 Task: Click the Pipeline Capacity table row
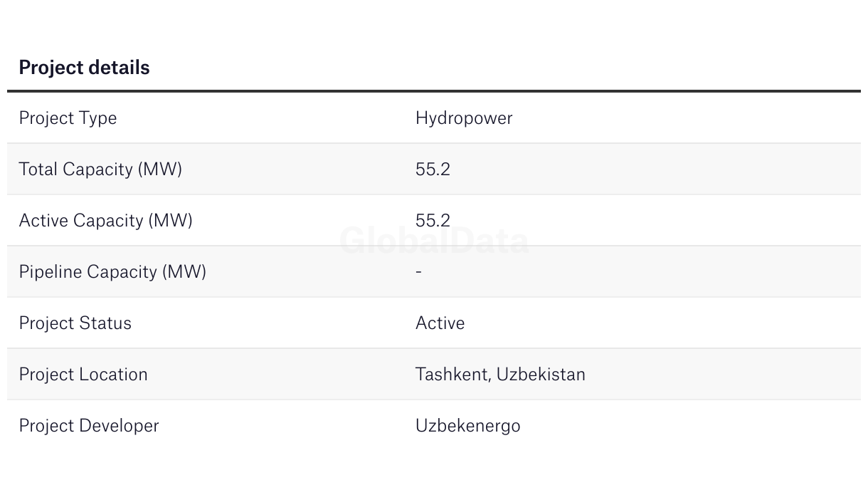point(434,272)
